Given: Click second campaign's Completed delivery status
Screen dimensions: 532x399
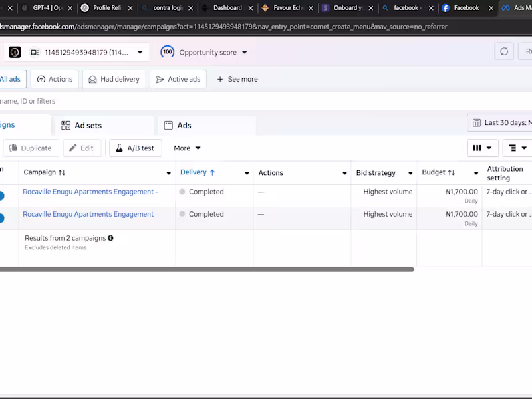Looking at the screenshot, I should pos(206,214).
